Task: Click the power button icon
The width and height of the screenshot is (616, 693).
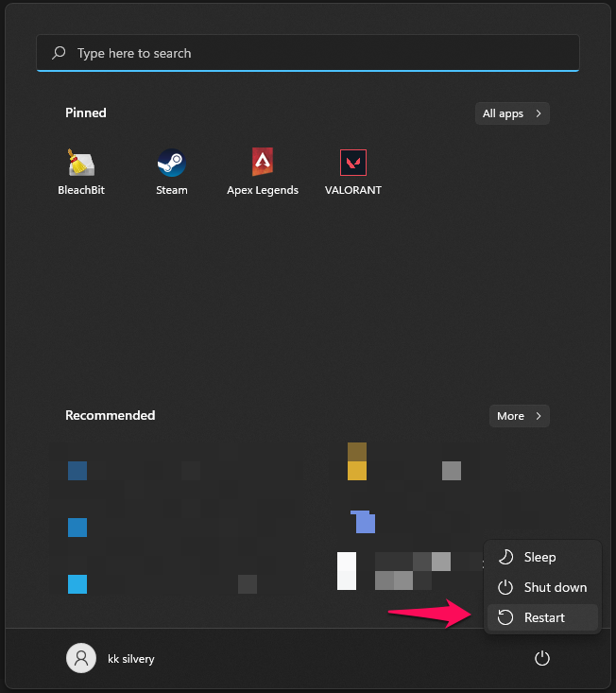Action: 542,658
